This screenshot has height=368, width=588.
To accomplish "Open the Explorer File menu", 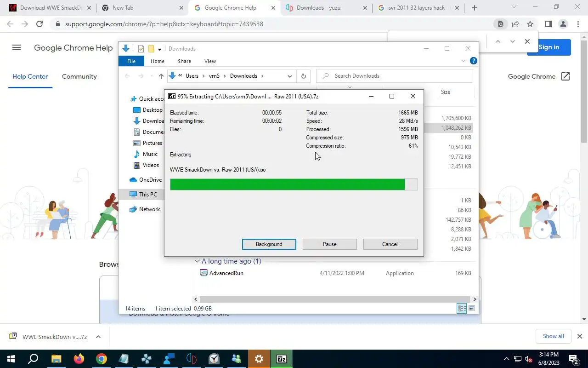I will pos(131,61).
